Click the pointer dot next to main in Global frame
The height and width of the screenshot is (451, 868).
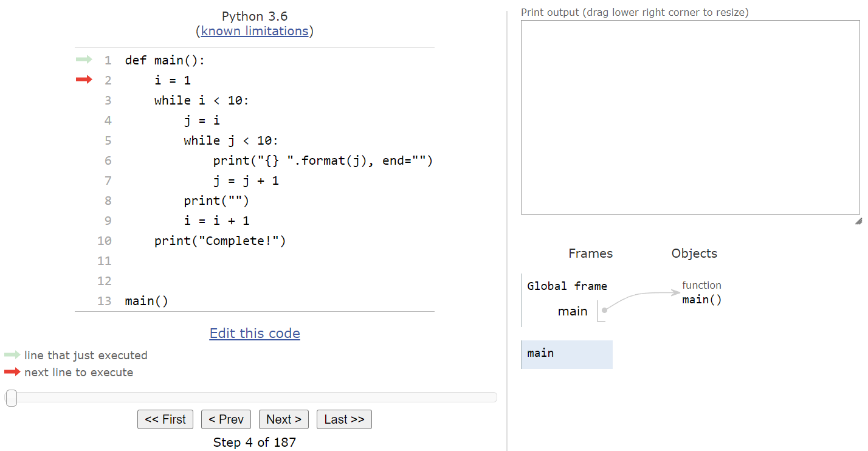(x=603, y=311)
